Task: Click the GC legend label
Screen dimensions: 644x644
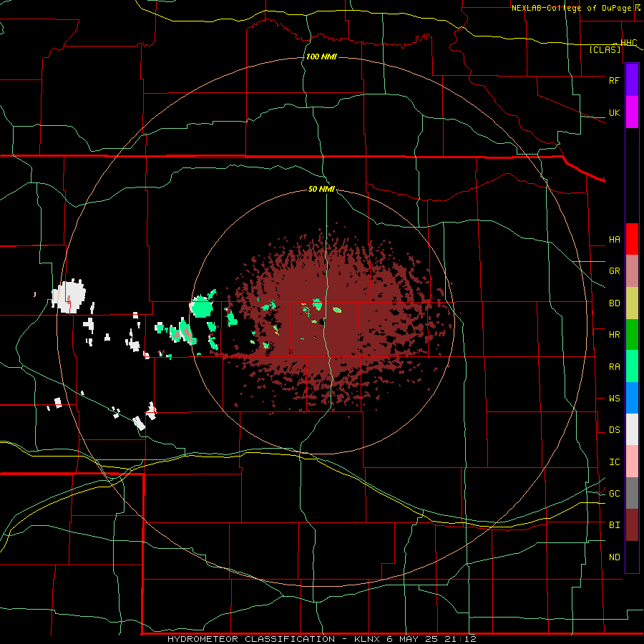Action: coord(614,494)
